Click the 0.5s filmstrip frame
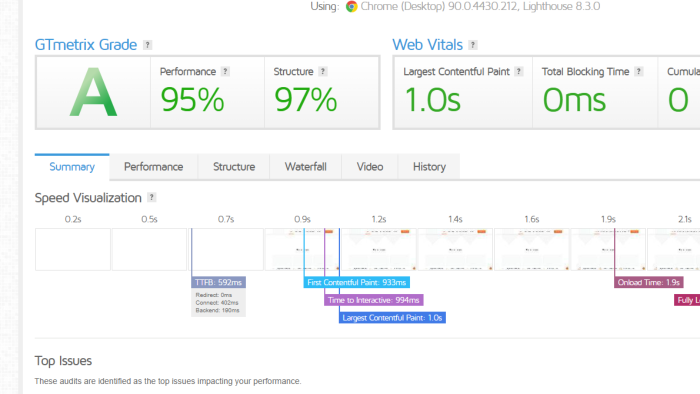The height and width of the screenshot is (394, 700). pos(150,249)
